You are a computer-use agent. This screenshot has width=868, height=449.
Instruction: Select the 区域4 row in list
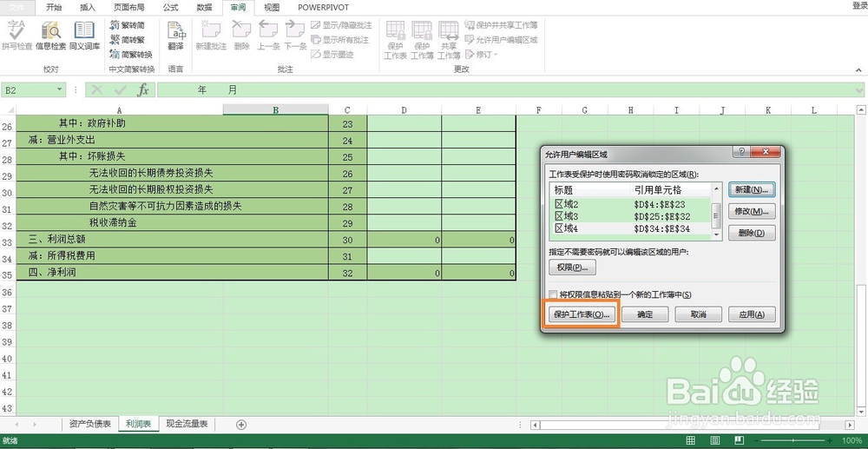630,228
